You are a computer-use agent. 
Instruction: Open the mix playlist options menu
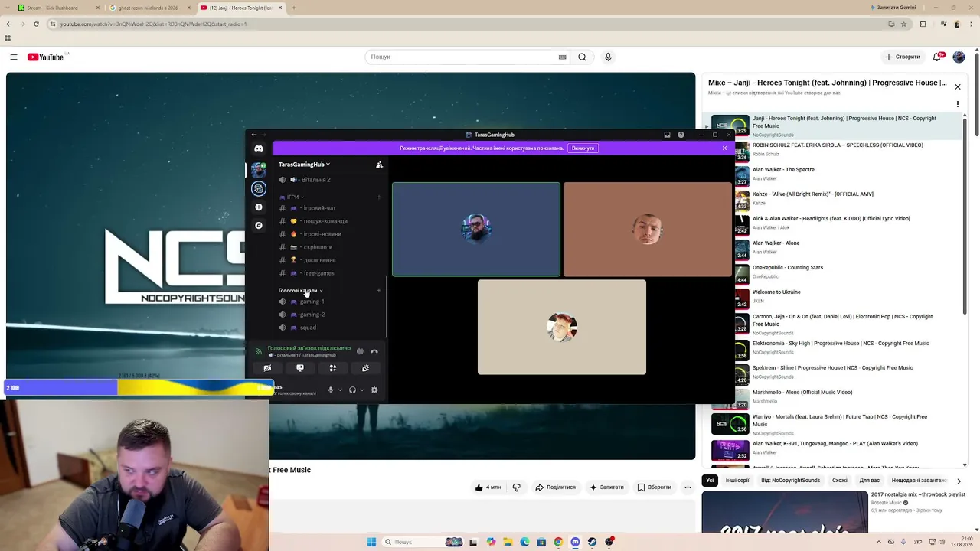click(957, 103)
